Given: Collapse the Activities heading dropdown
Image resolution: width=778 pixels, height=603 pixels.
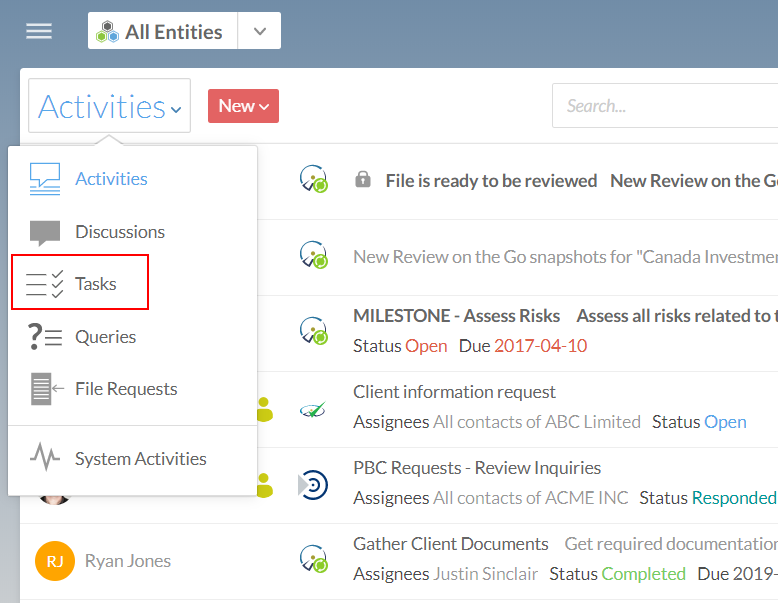Looking at the screenshot, I should pyautogui.click(x=109, y=106).
